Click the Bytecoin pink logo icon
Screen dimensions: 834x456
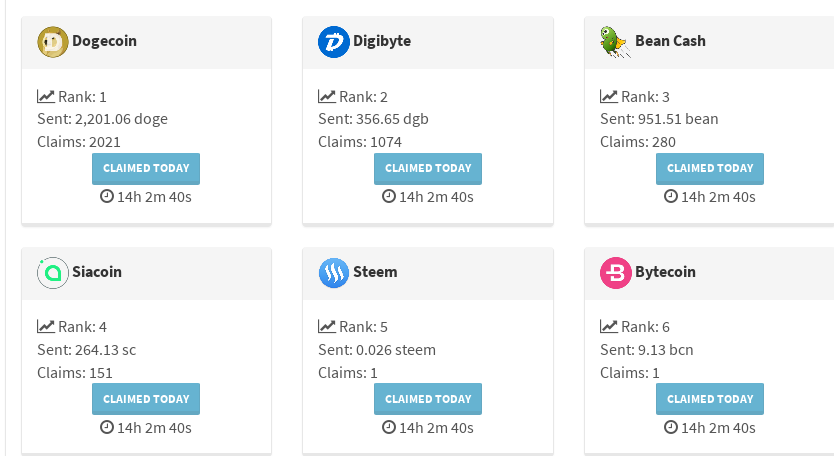(x=615, y=273)
